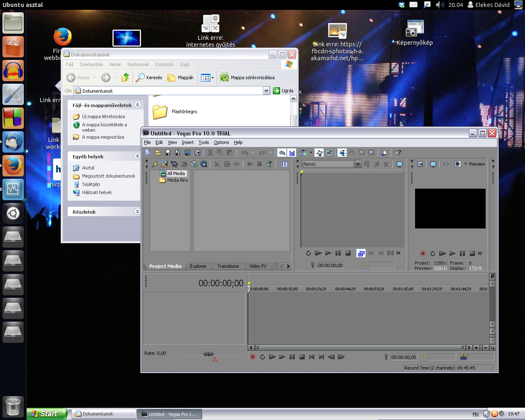
Task: Toggle Auto Preview flag icon in Project Media
Action: tap(269, 164)
